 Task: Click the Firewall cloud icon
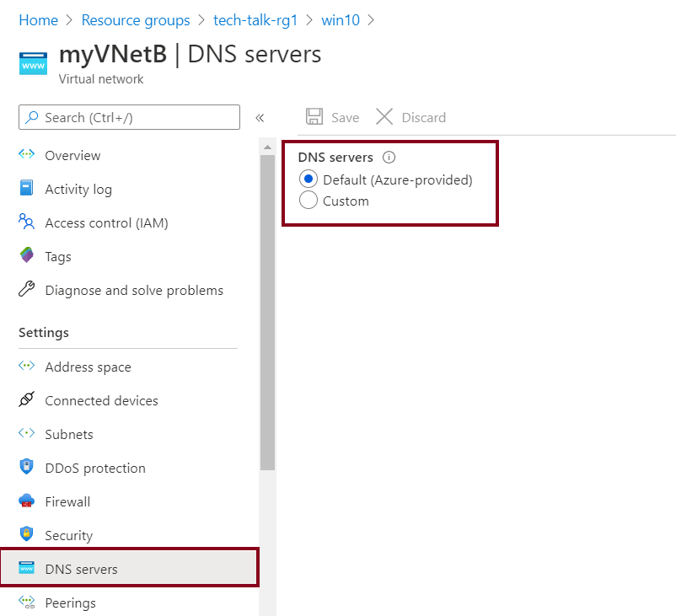coord(26,501)
